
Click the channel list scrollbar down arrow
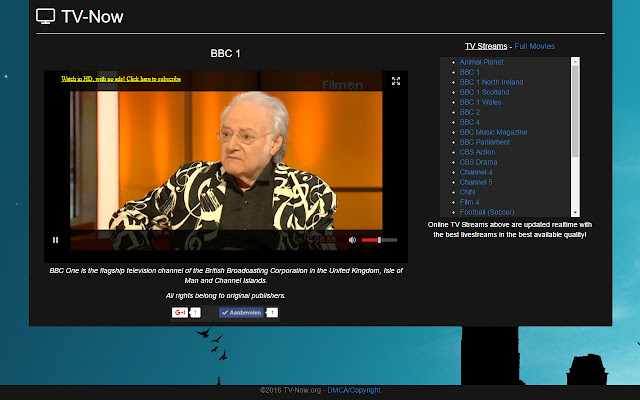(x=575, y=213)
